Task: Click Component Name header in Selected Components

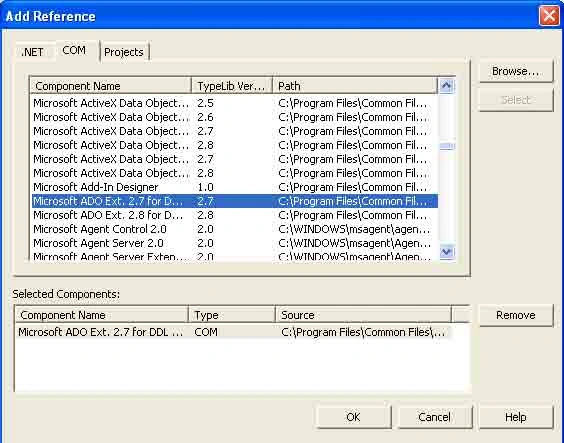Action: coord(101,315)
